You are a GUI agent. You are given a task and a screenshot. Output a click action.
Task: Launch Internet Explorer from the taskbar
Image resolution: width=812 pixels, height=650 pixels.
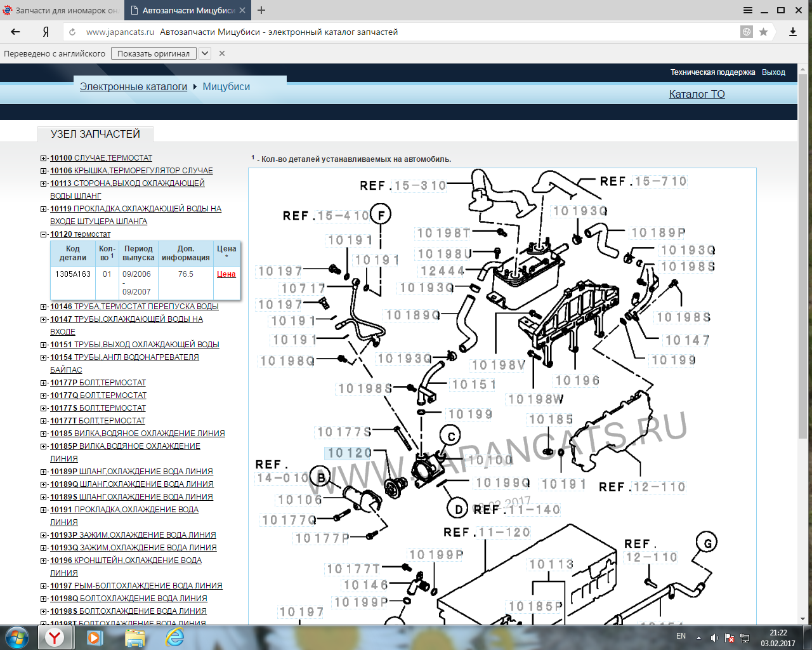tap(174, 637)
